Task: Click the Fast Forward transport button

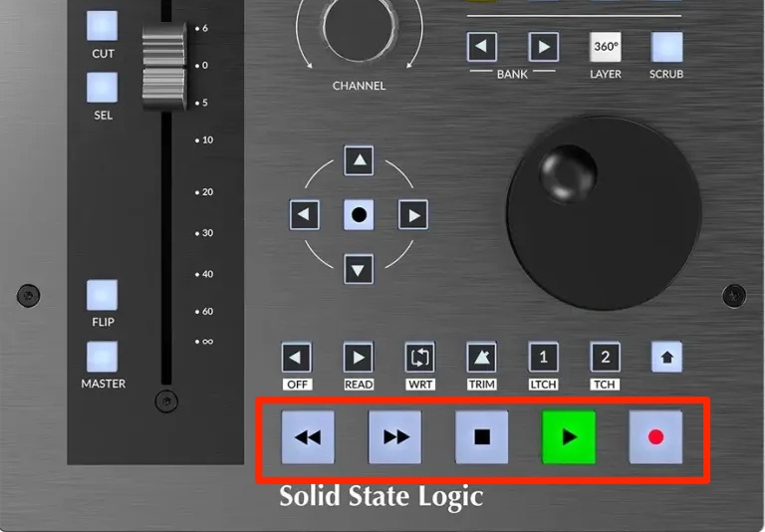Action: [x=394, y=436]
